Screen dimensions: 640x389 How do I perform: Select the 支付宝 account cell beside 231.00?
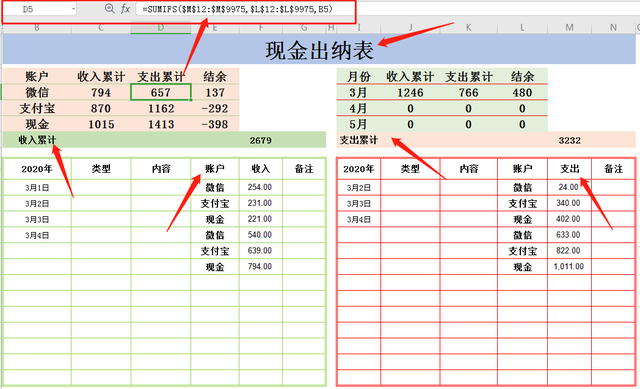(x=215, y=204)
